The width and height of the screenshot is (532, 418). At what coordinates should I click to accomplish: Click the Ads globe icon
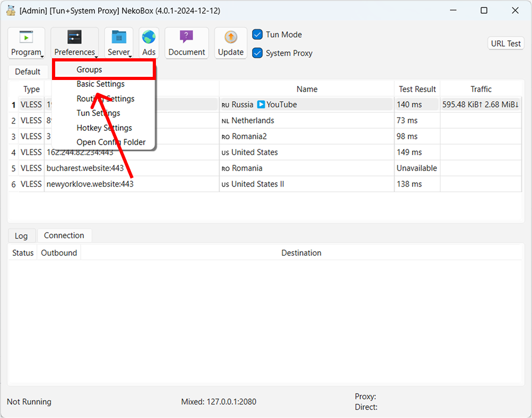(x=149, y=37)
